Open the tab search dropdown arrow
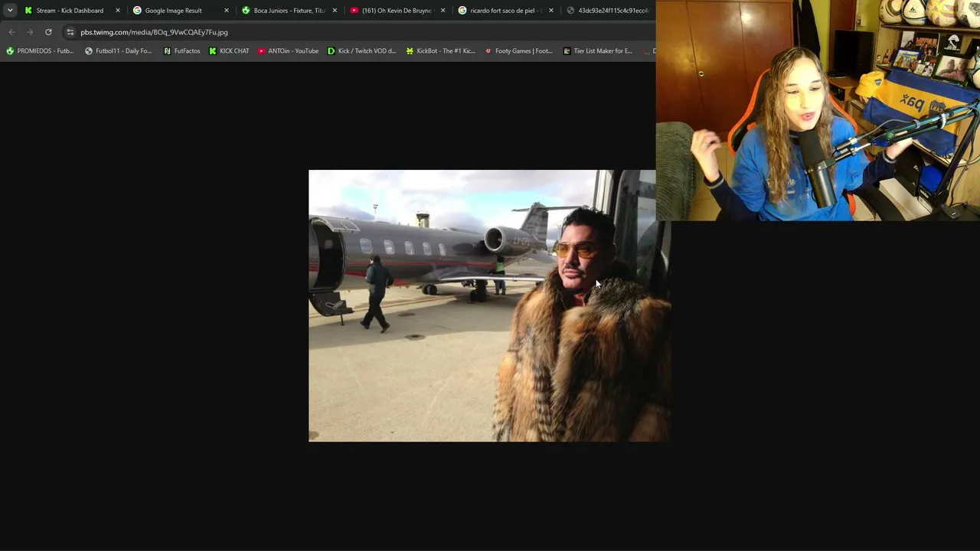Image resolution: width=980 pixels, height=551 pixels. [10, 11]
